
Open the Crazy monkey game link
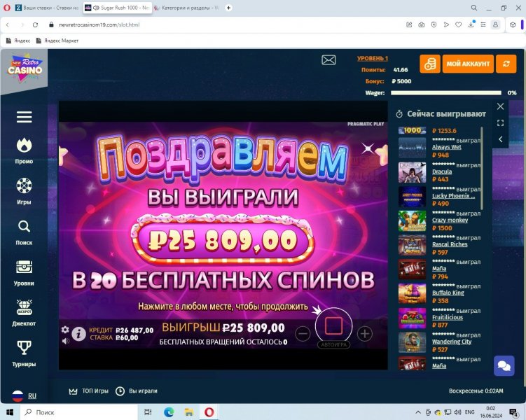(x=450, y=220)
